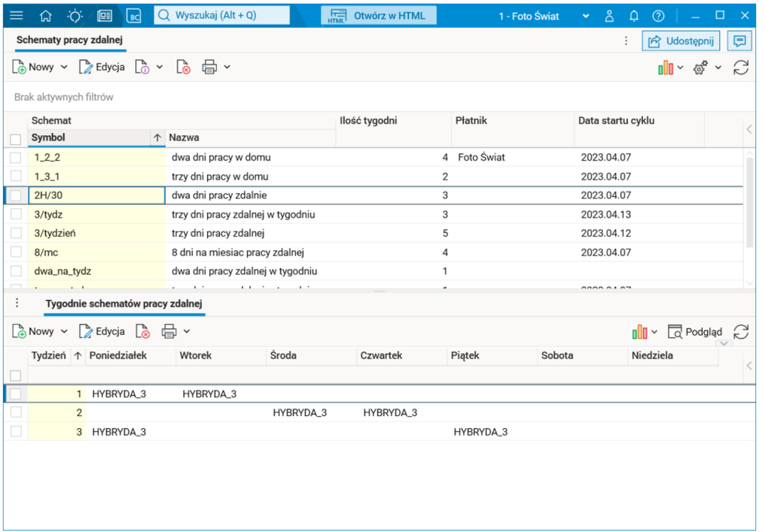Click the Udostępnij button

(681, 41)
